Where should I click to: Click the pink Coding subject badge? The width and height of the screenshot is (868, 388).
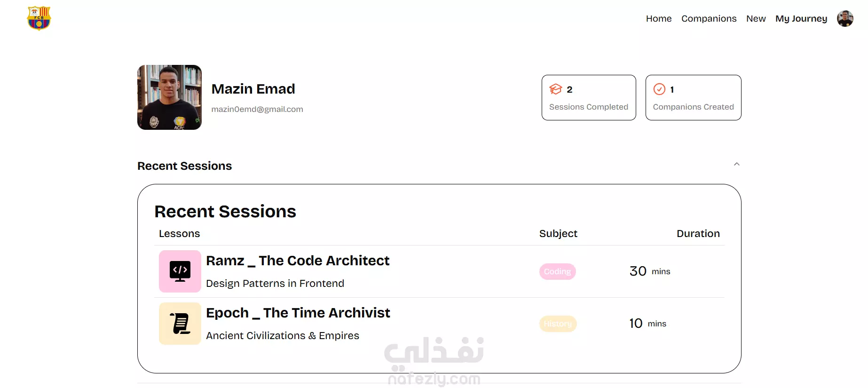point(557,271)
